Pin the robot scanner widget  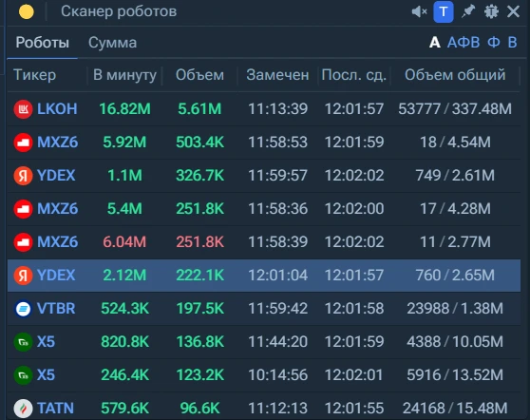pos(468,11)
